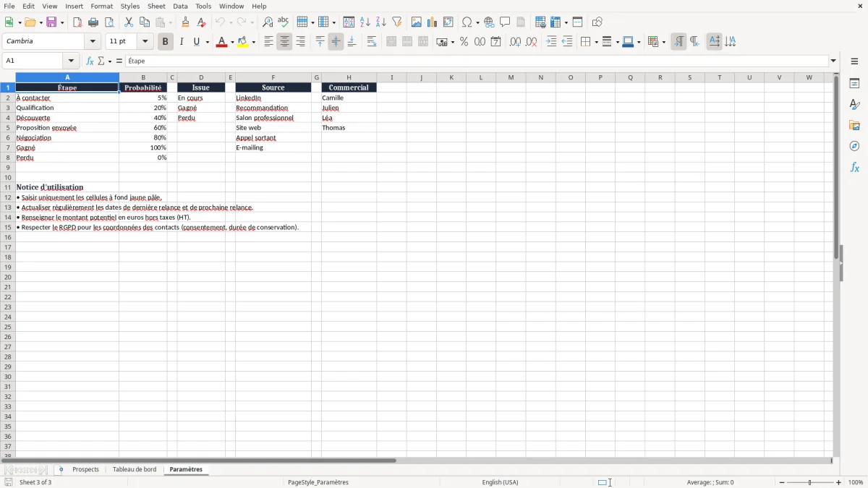Open sidebar Properties panel
Screen dimensions: 868x488
click(854, 84)
